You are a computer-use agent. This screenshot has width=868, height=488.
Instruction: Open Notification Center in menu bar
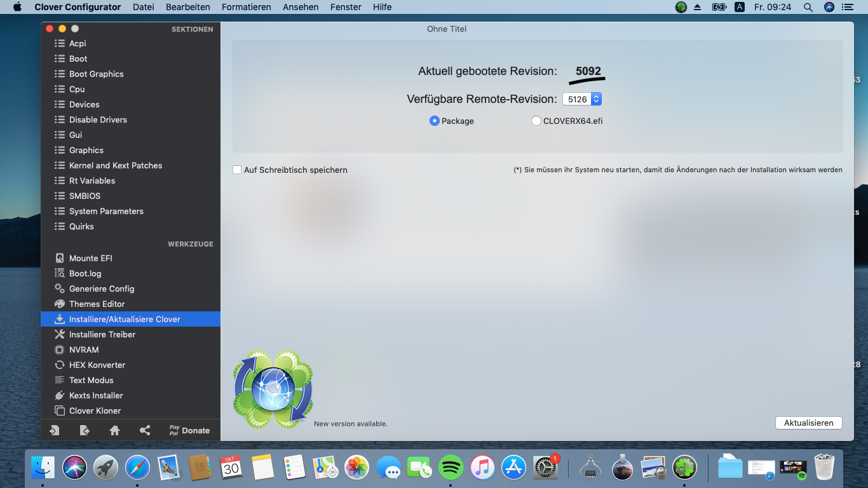847,7
